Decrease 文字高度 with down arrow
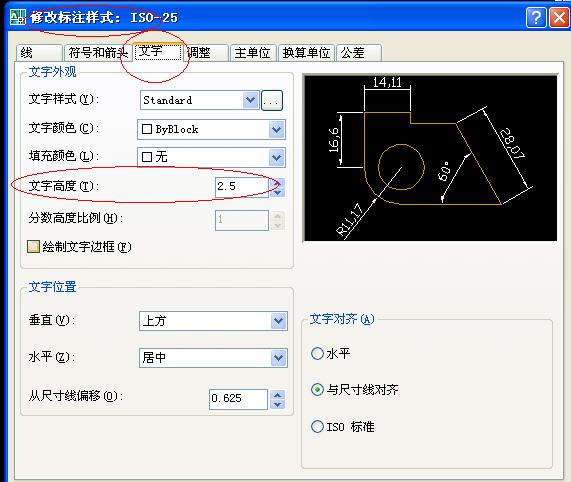The image size is (571, 482). coord(277,192)
